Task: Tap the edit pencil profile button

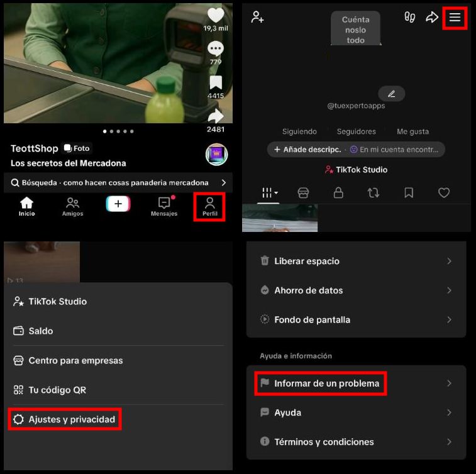Action: (391, 94)
